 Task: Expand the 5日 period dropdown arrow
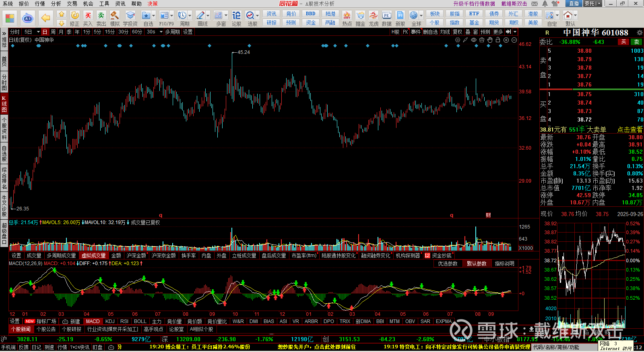pos(38,32)
